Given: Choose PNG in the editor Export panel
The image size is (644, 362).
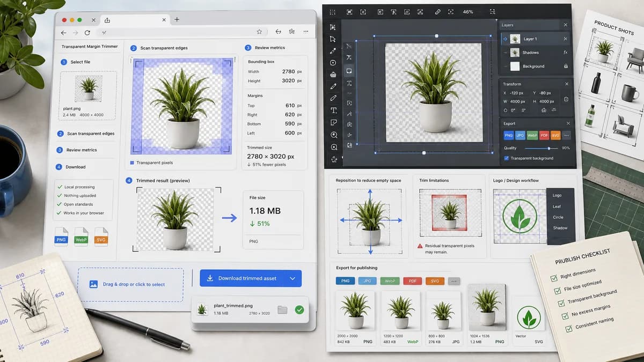Looking at the screenshot, I should (x=508, y=135).
